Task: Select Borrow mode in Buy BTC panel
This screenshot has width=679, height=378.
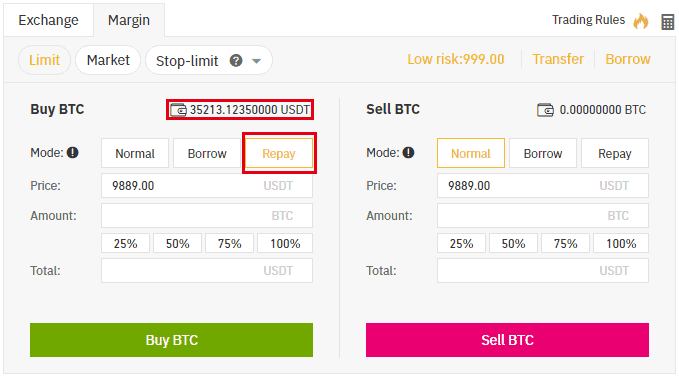Action: [x=207, y=153]
